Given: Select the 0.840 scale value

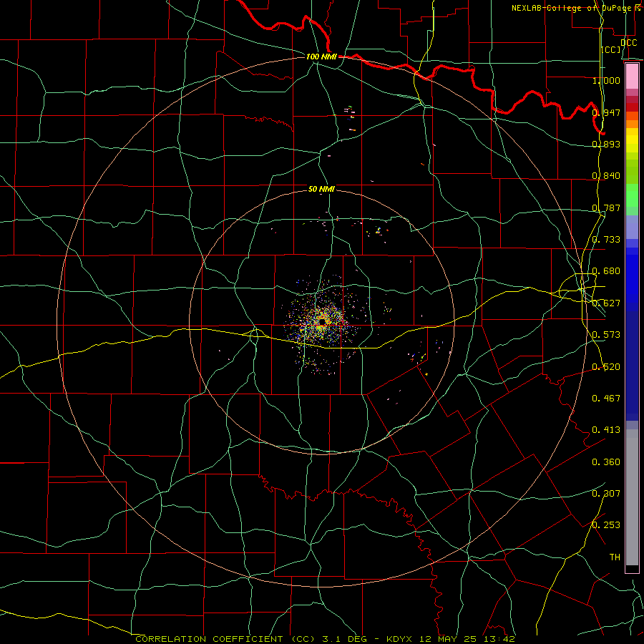Looking at the screenshot, I should pyautogui.click(x=606, y=175).
